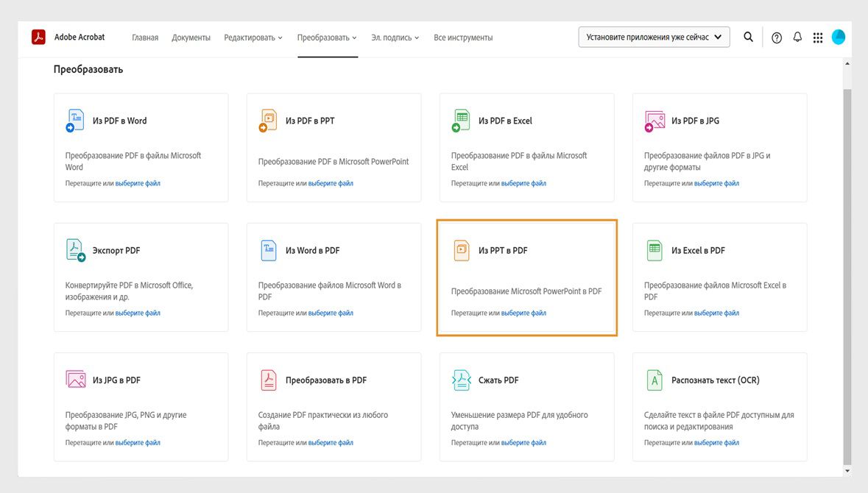The height and width of the screenshot is (493, 868).
Task: Click the PDF to PPT icon
Action: pyautogui.click(x=269, y=121)
